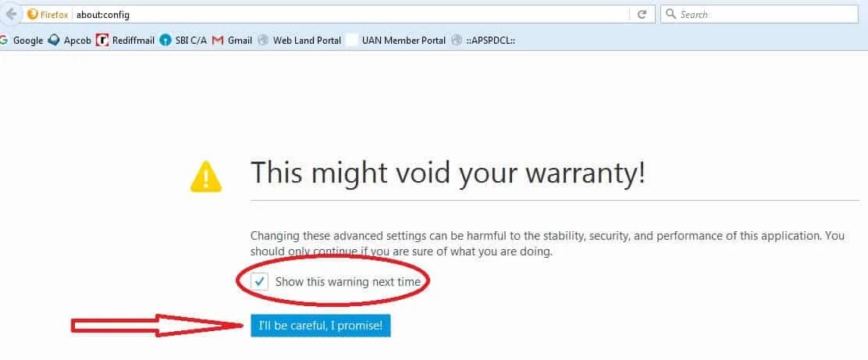Open the Google bookmark
The width and height of the screenshot is (868, 360).
point(23,41)
